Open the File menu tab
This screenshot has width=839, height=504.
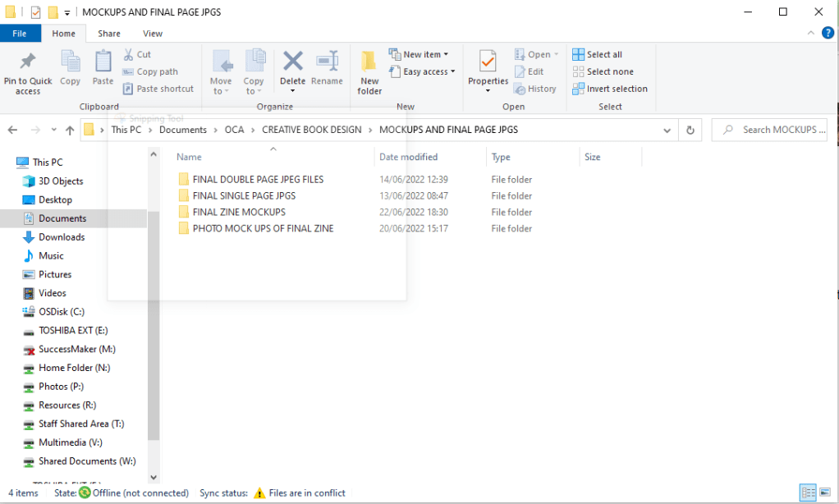coord(20,34)
